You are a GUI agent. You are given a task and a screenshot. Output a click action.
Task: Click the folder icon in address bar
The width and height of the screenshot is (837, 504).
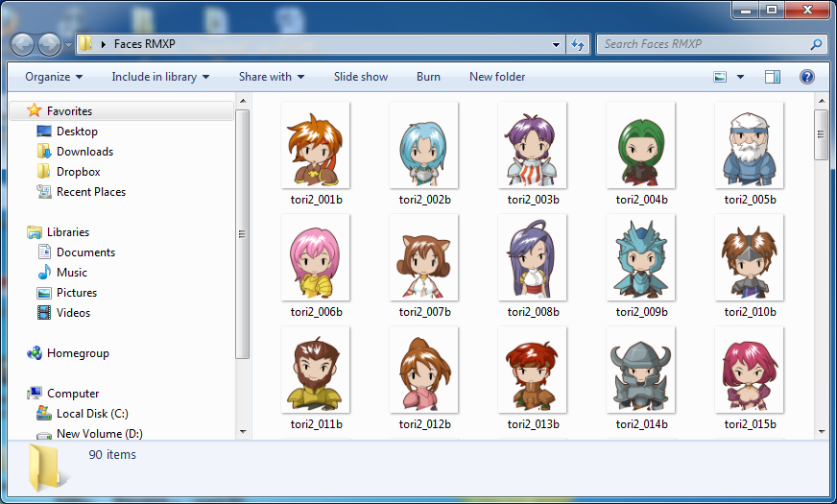pyautogui.click(x=86, y=44)
